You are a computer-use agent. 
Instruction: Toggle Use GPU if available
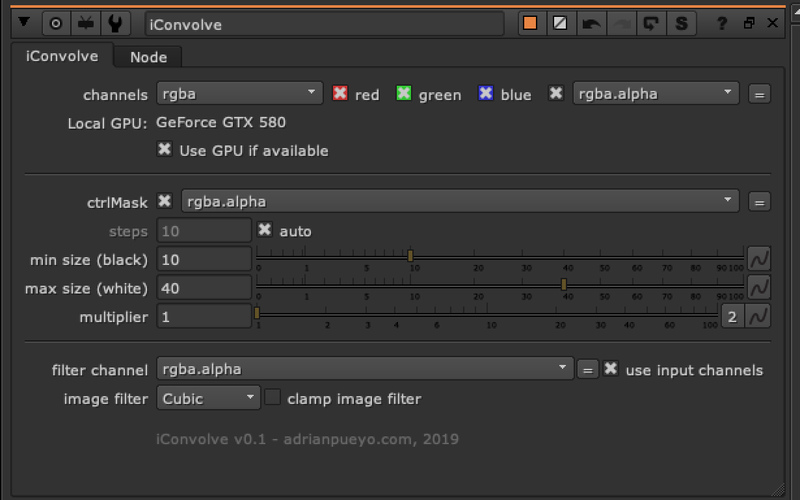[x=164, y=149]
